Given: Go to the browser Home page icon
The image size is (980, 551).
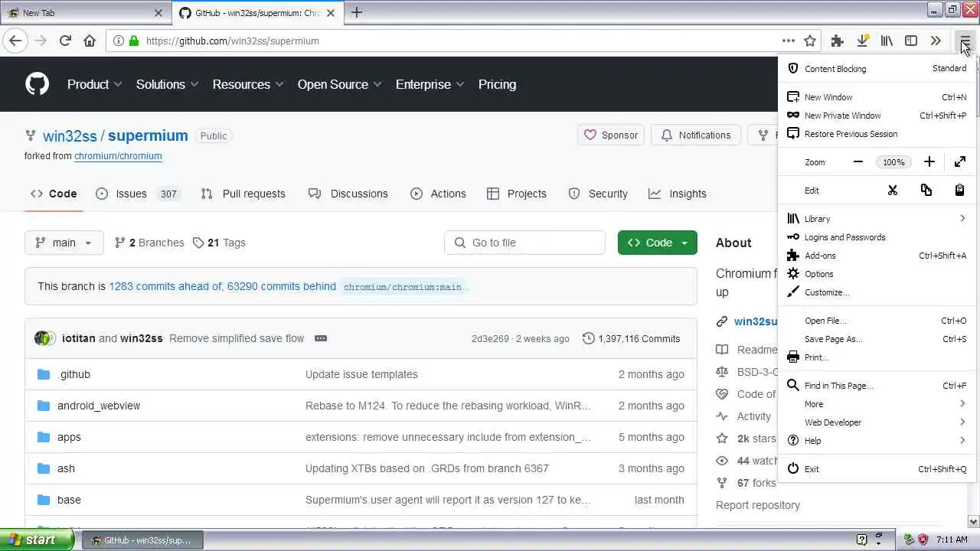Looking at the screenshot, I should pyautogui.click(x=90, y=41).
